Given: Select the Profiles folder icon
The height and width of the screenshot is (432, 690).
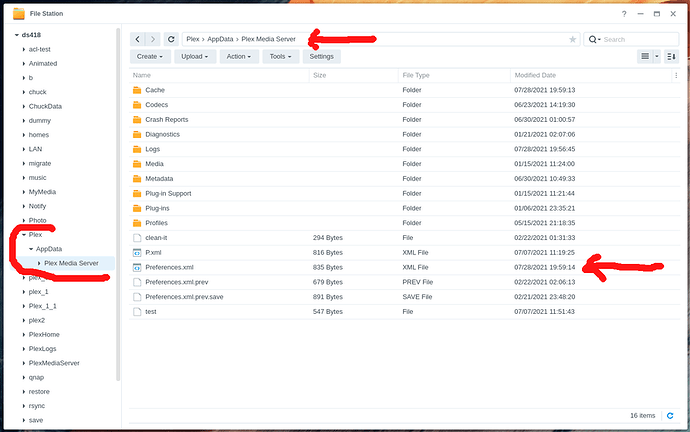Looking at the screenshot, I should [137, 223].
